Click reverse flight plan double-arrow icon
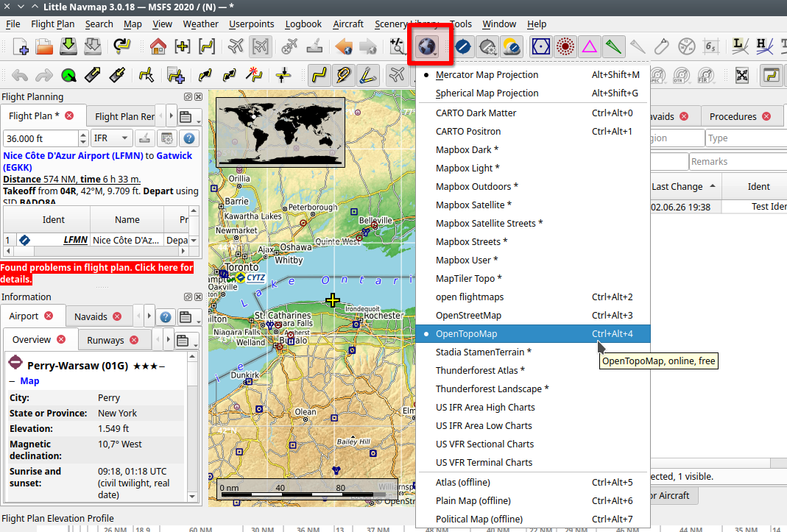 [x=230, y=75]
